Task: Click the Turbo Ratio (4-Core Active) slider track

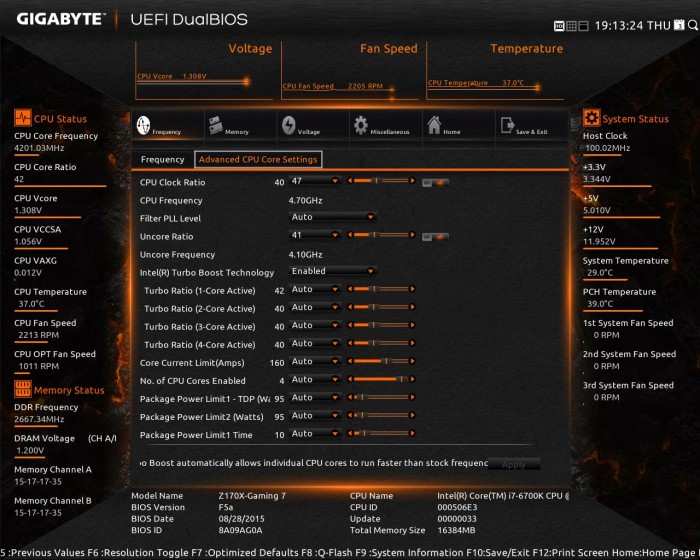Action: tap(381, 343)
